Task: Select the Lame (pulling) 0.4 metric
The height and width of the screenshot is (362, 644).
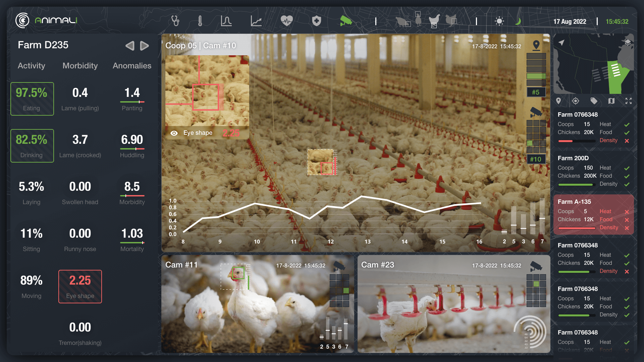Action: tap(80, 99)
